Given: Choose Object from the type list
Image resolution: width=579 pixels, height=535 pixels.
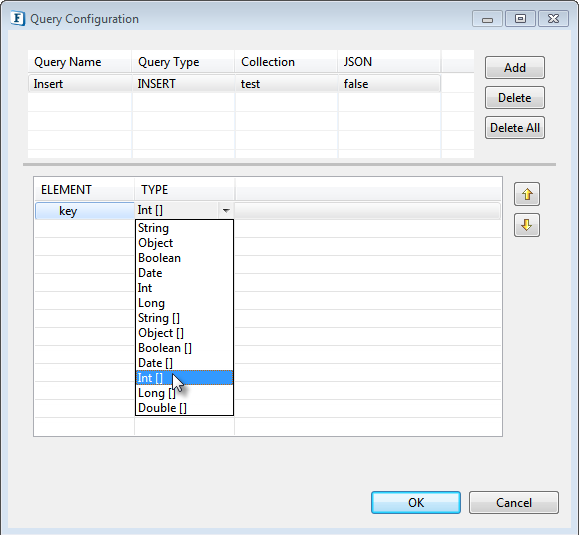Looking at the screenshot, I should pos(155,243).
